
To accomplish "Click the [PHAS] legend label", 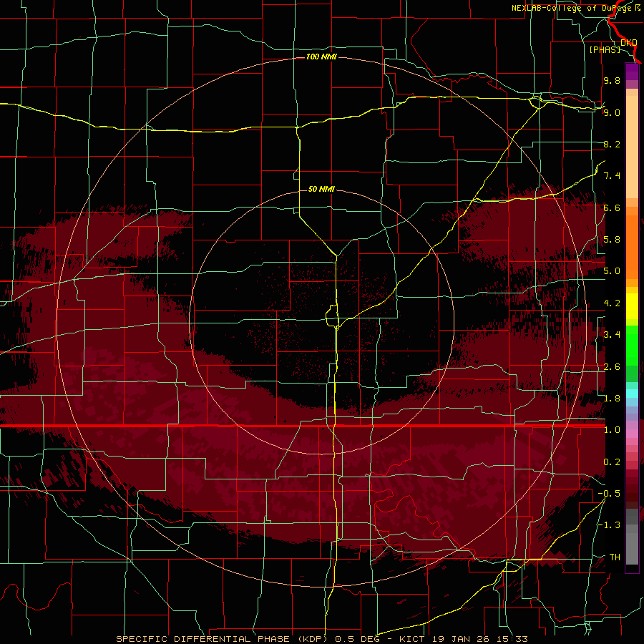I will coord(605,49).
